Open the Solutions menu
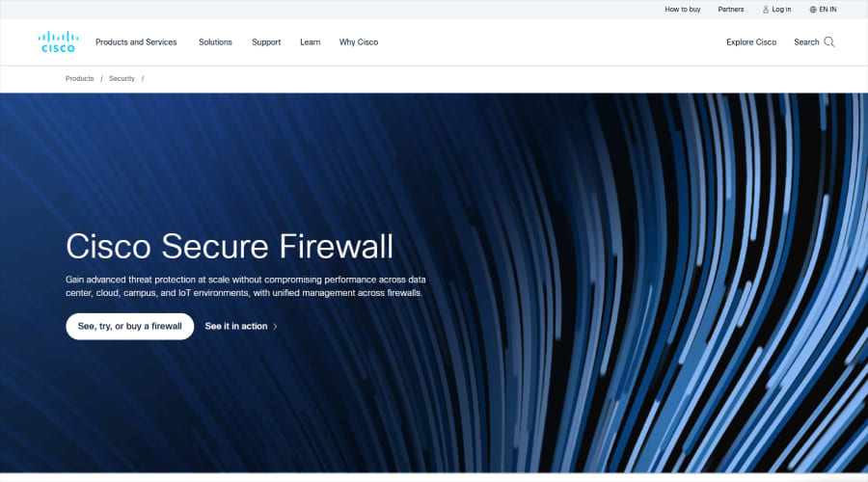The height and width of the screenshot is (482, 868). [215, 42]
